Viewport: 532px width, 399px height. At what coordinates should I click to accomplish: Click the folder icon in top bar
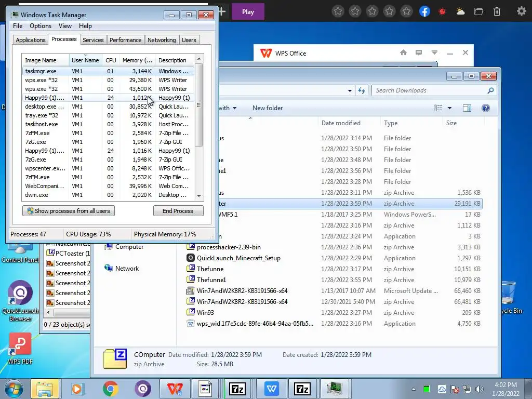478,11
